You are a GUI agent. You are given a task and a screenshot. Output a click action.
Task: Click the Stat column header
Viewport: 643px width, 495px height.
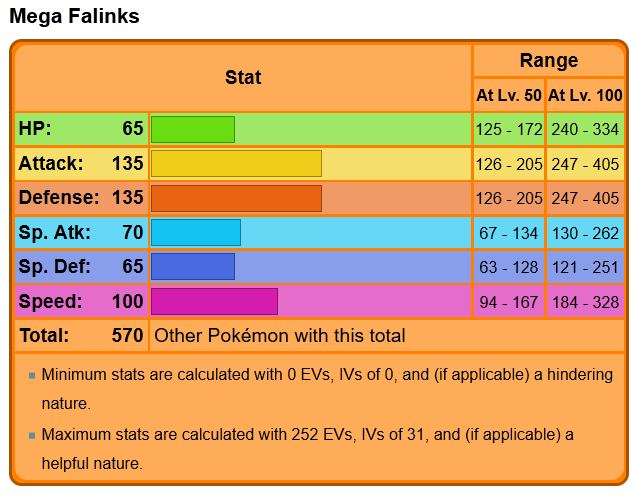(x=243, y=77)
